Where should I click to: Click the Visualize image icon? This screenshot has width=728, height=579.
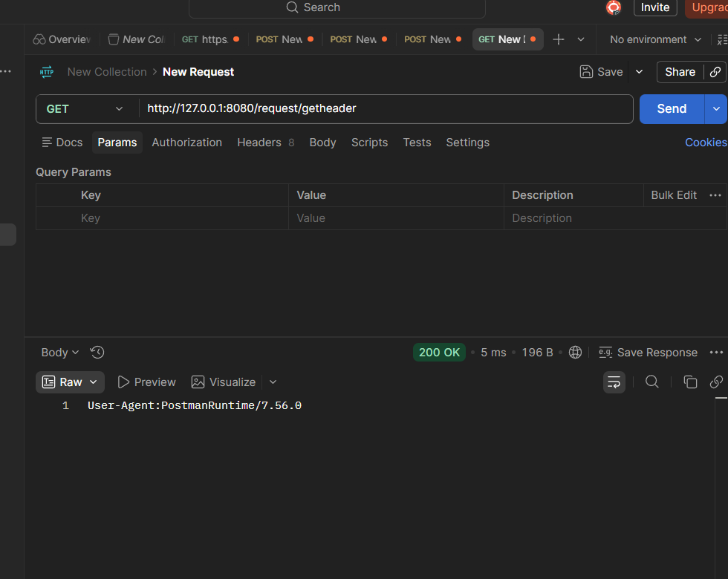[198, 382]
